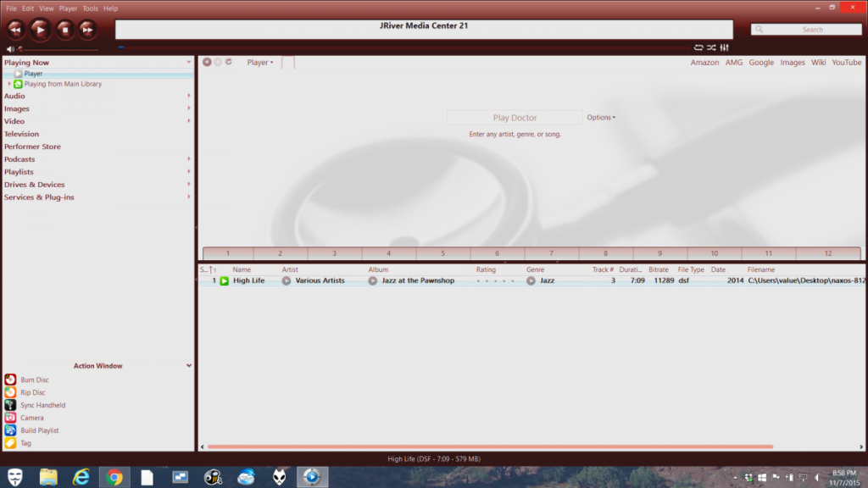The width and height of the screenshot is (868, 488).
Task: Click the Rip Disc icon
Action: (10, 392)
